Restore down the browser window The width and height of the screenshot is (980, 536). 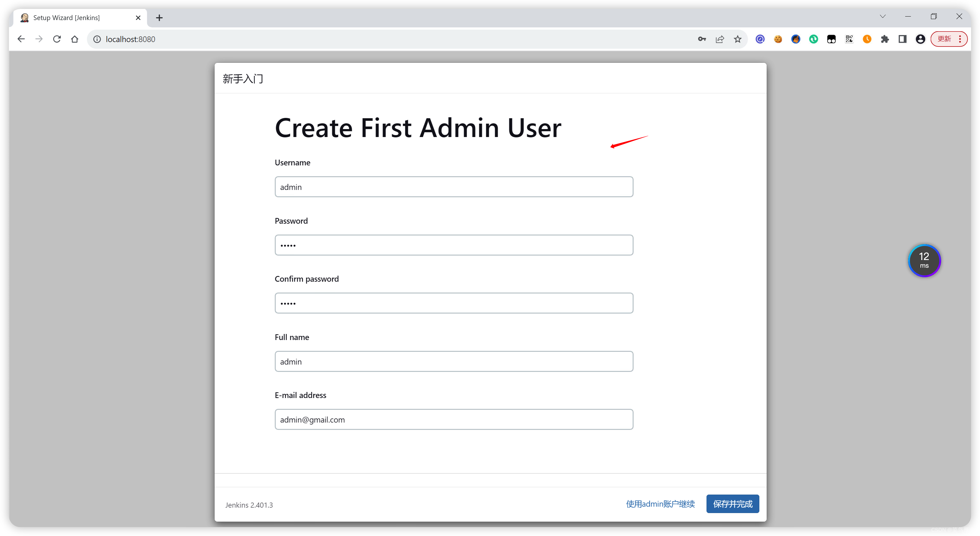coord(934,16)
